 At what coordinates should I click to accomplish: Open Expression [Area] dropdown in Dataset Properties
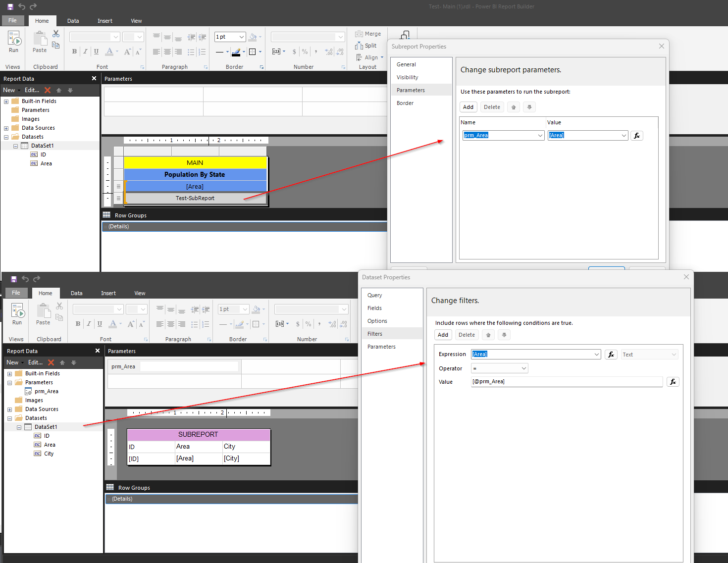point(597,355)
